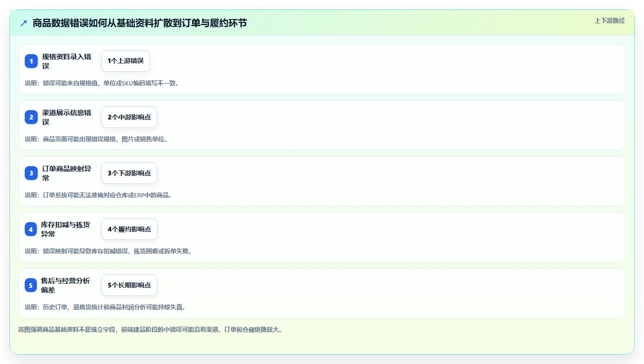Click the 2个中游影响点 tag

point(129,117)
